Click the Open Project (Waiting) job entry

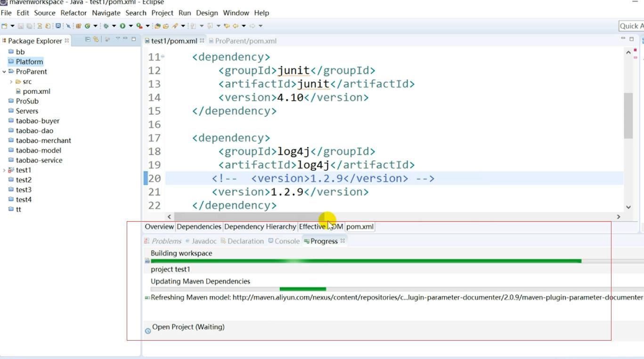click(x=188, y=327)
